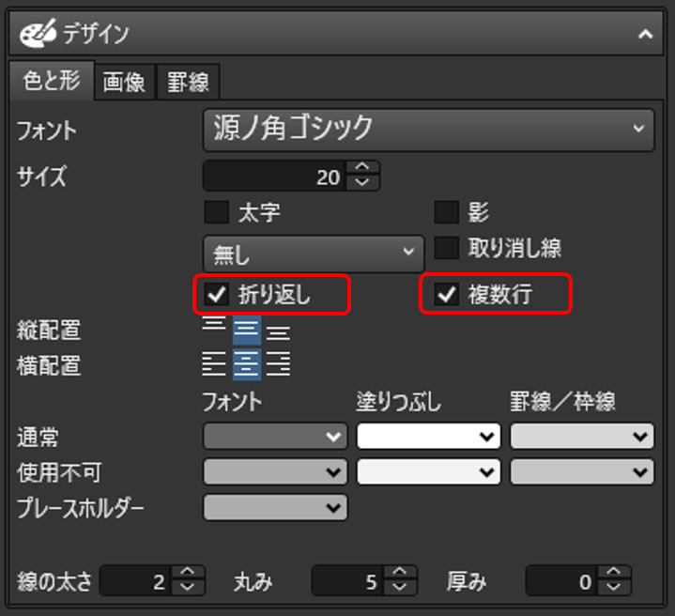This screenshot has width=675, height=616.
Task: Uncheck the 複数行 checkbox
Action: pyautogui.click(x=446, y=295)
